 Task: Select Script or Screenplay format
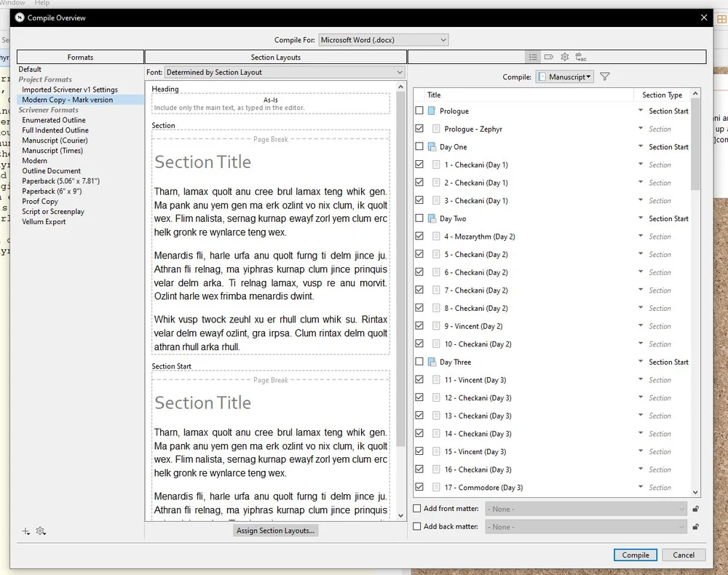point(53,212)
